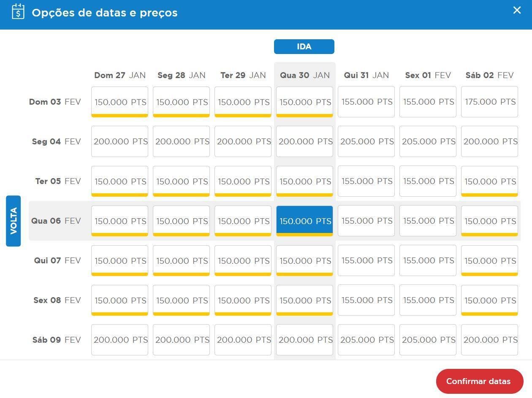This screenshot has height=398, width=532.
Task: Choose Dom 27 JAN with Sáb 09 FEV return
Action: tap(119, 340)
